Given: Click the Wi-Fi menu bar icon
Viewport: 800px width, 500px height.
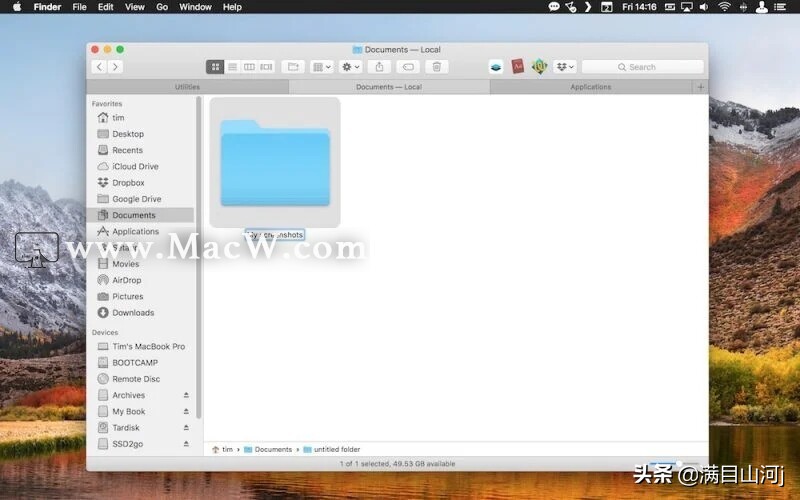Looking at the screenshot, I should coord(724,7).
